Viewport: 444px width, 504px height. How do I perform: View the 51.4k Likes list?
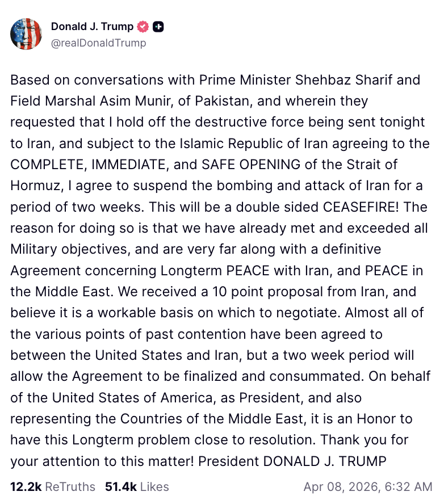click(137, 486)
